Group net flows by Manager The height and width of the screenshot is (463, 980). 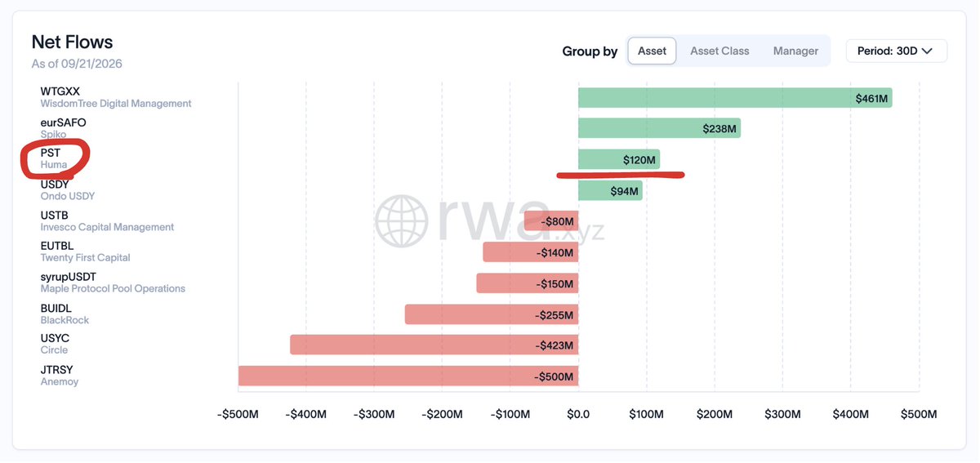[x=795, y=51]
